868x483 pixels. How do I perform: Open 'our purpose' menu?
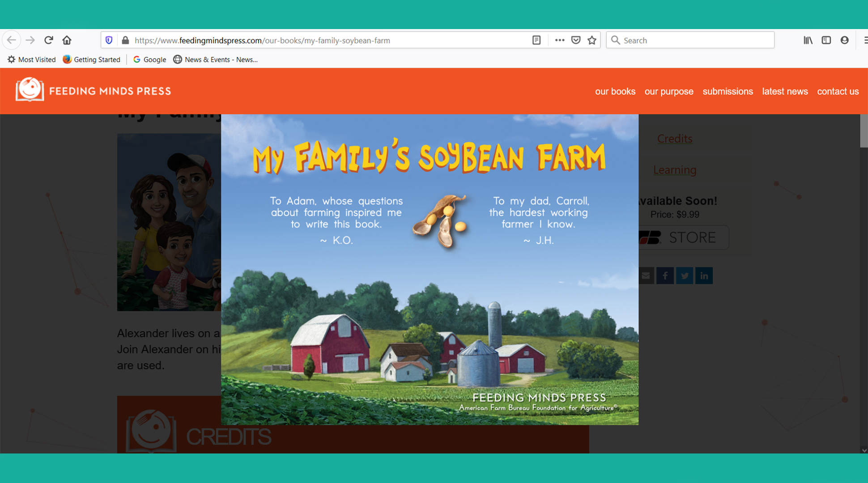(x=669, y=91)
